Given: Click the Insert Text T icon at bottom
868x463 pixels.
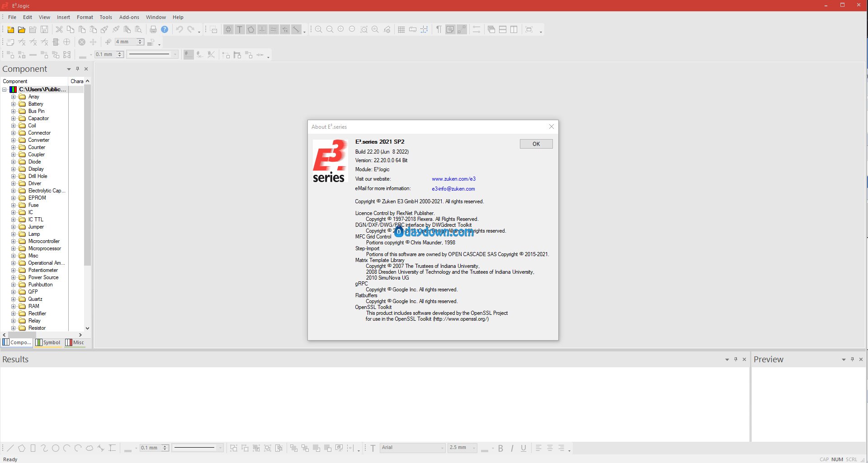Looking at the screenshot, I should click(373, 448).
